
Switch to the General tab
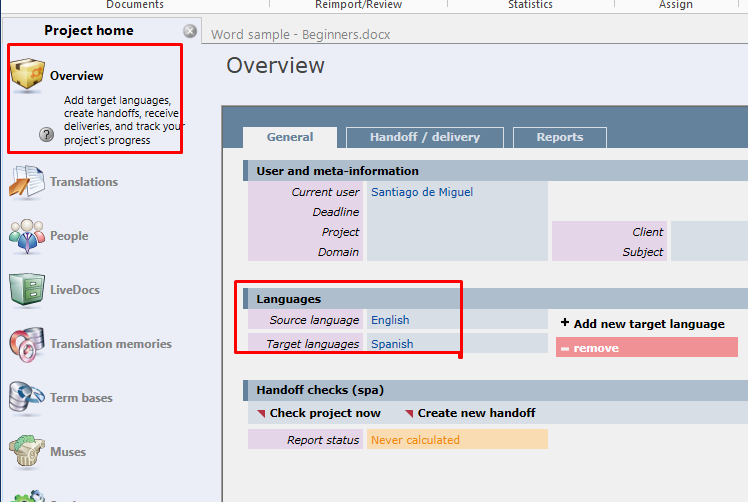290,137
